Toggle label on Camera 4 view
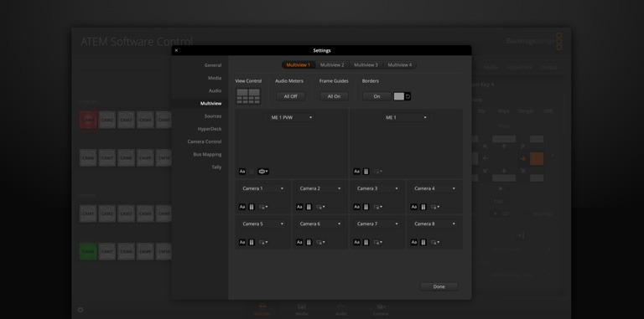 pyautogui.click(x=414, y=207)
